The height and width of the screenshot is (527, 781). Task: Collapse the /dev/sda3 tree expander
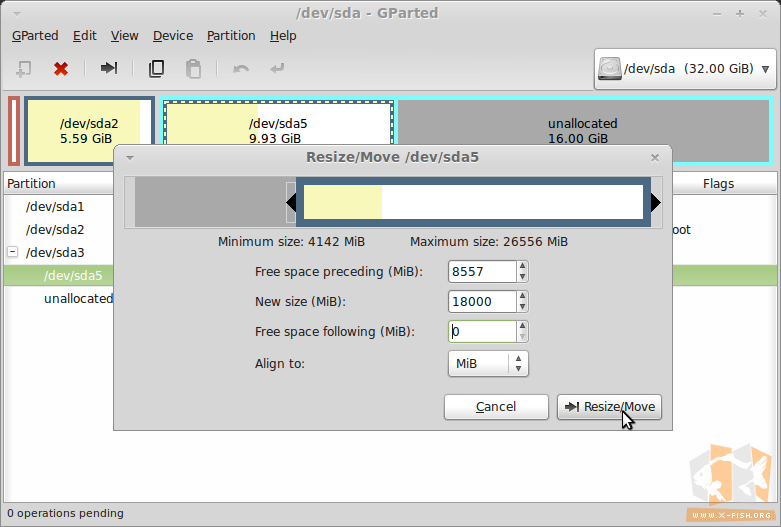(x=12, y=252)
